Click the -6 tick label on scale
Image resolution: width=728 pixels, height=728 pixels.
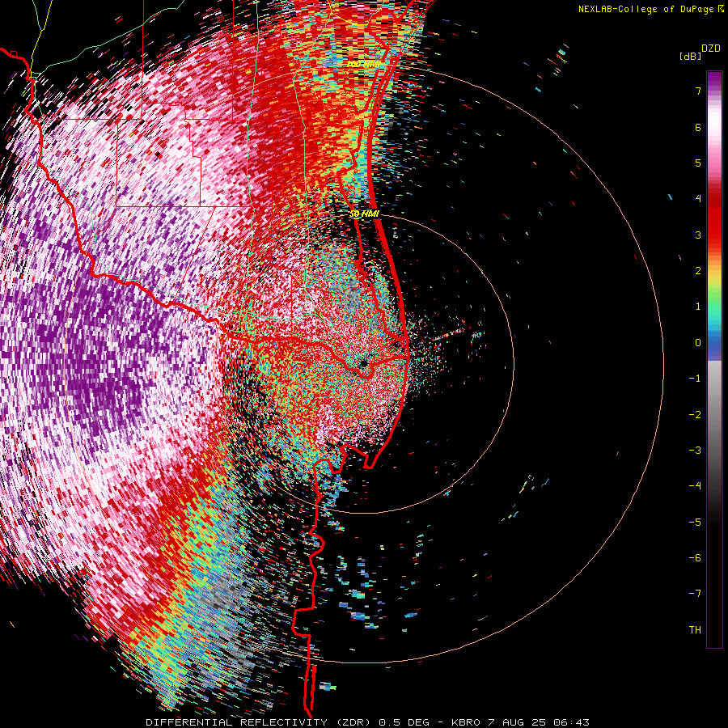pyautogui.click(x=695, y=558)
